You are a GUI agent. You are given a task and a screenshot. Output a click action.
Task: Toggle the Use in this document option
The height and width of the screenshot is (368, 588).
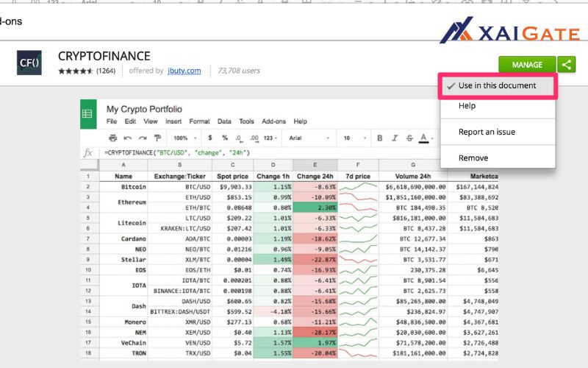click(x=498, y=85)
